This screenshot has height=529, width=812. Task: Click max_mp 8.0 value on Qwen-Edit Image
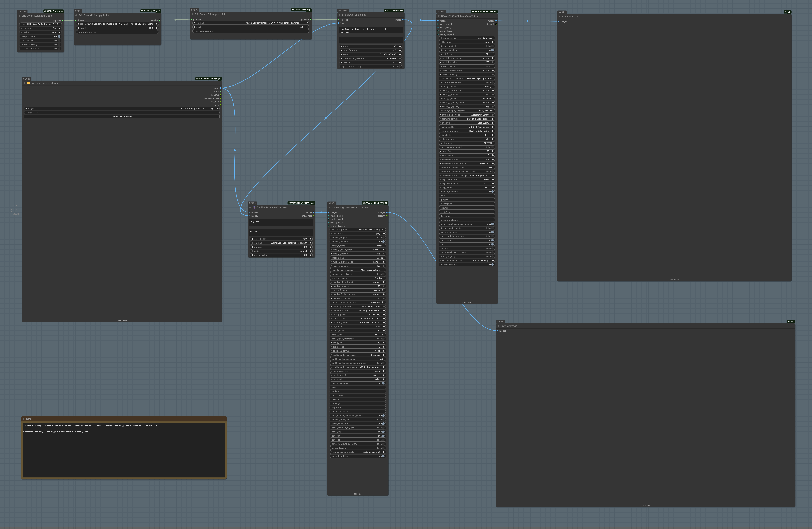tap(371, 62)
